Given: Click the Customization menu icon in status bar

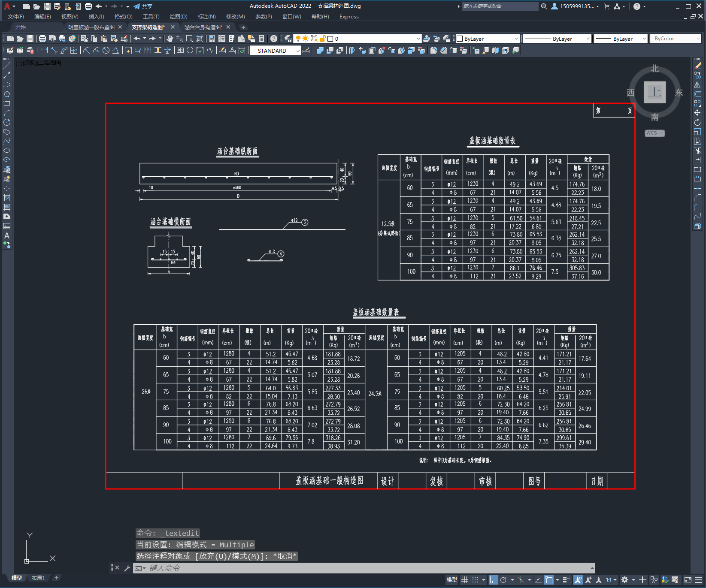Looking at the screenshot, I should (x=699, y=580).
